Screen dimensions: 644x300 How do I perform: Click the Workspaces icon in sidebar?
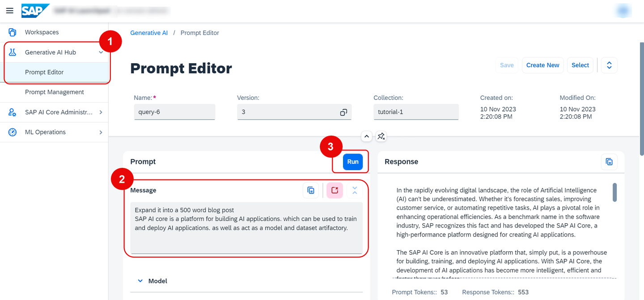[x=13, y=32]
